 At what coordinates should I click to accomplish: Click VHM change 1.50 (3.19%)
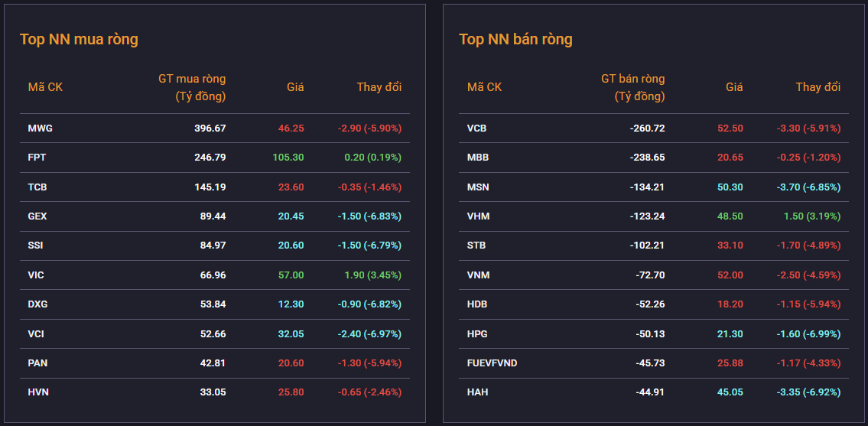point(812,216)
